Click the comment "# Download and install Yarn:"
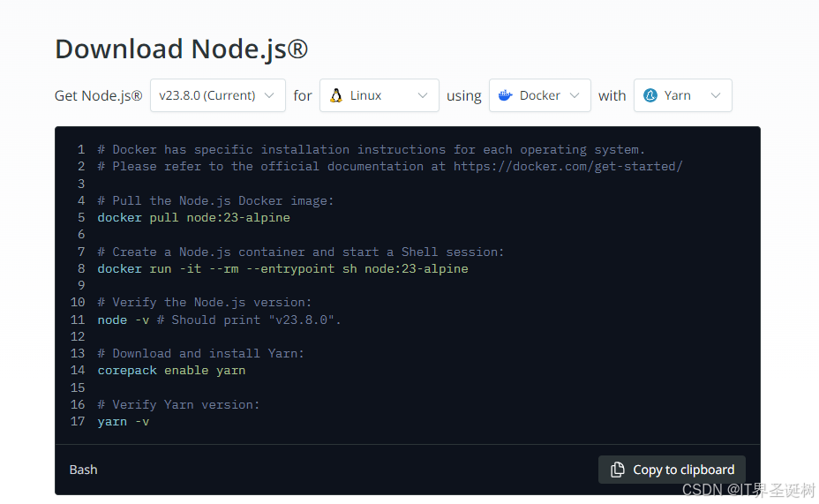The height and width of the screenshot is (504, 819). pyautogui.click(x=201, y=354)
